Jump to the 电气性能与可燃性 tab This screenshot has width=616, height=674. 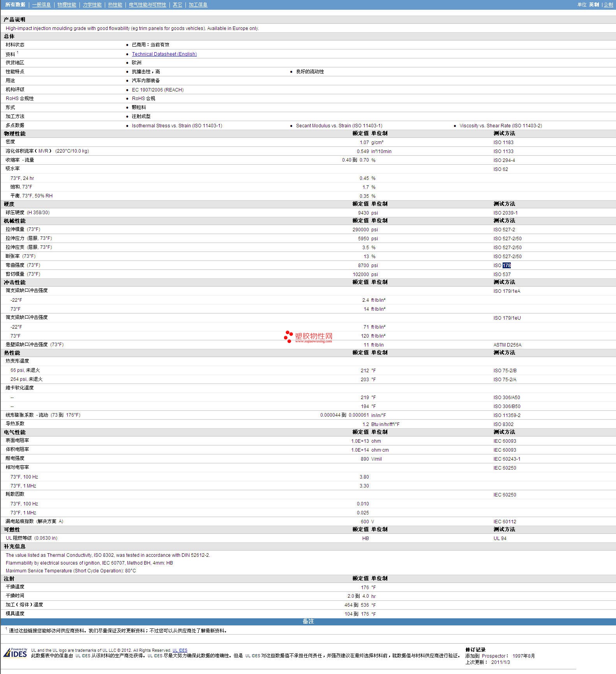(x=147, y=5)
